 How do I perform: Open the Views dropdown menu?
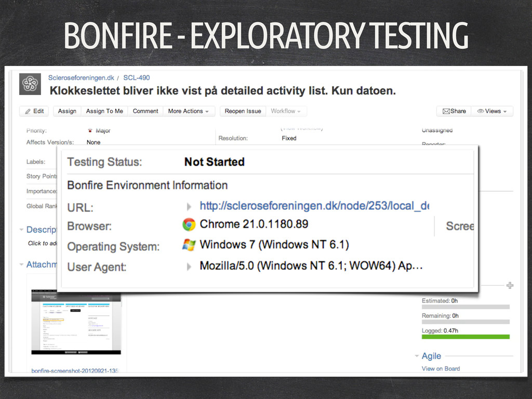[493, 111]
